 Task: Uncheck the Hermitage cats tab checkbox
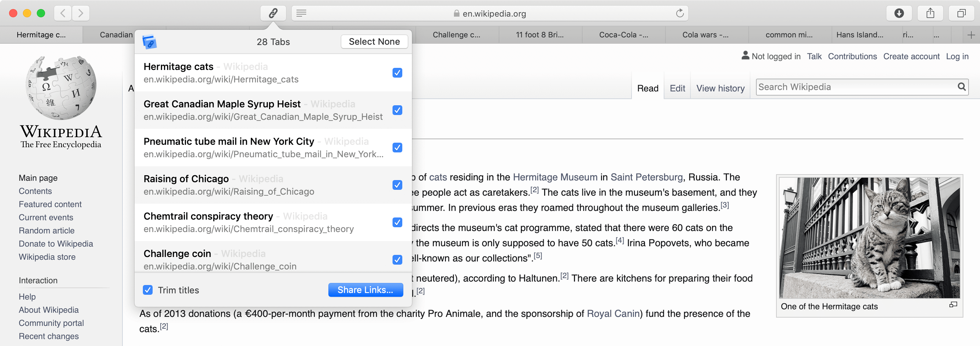(x=397, y=72)
